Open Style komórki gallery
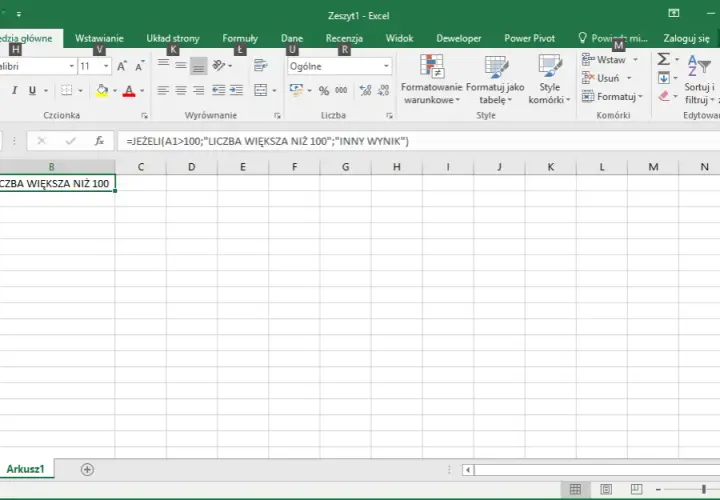This screenshot has width=720, height=500. [x=549, y=79]
